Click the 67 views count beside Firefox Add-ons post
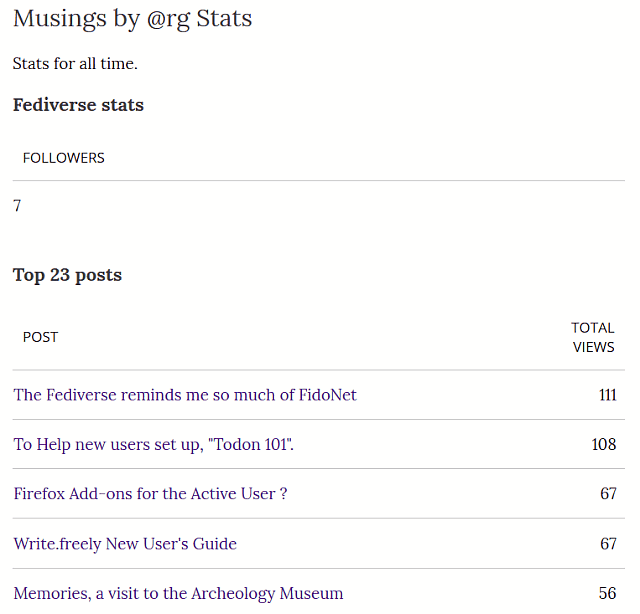 (608, 494)
